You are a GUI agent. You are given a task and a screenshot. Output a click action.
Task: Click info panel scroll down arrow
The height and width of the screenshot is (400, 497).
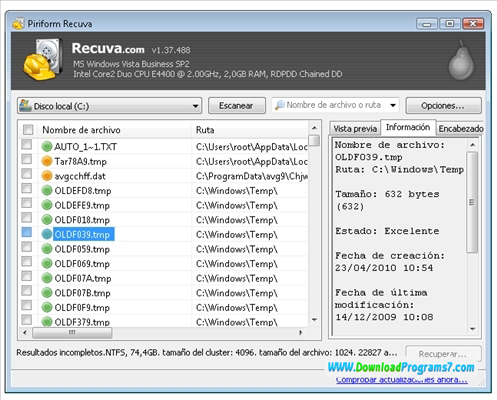(472, 329)
